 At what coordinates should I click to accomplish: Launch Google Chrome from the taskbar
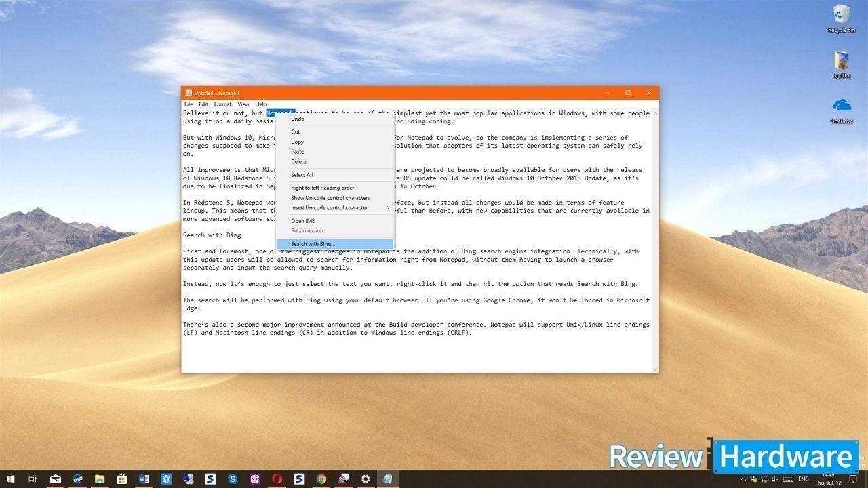pos(321,479)
